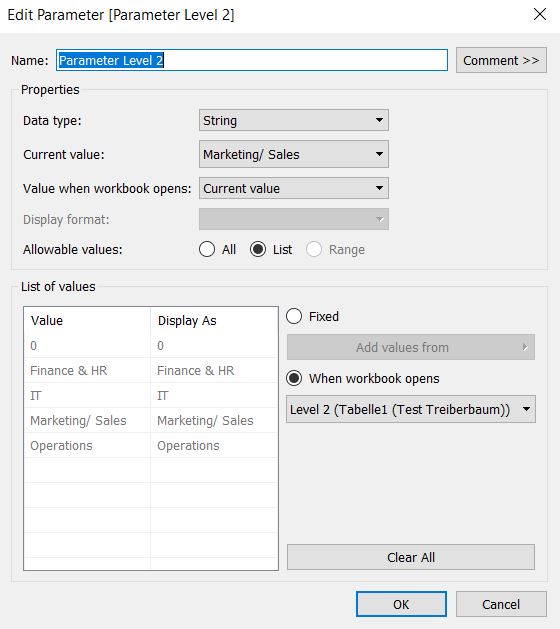
Task: Close the Edit Parameter dialog
Action: pyautogui.click(x=540, y=14)
